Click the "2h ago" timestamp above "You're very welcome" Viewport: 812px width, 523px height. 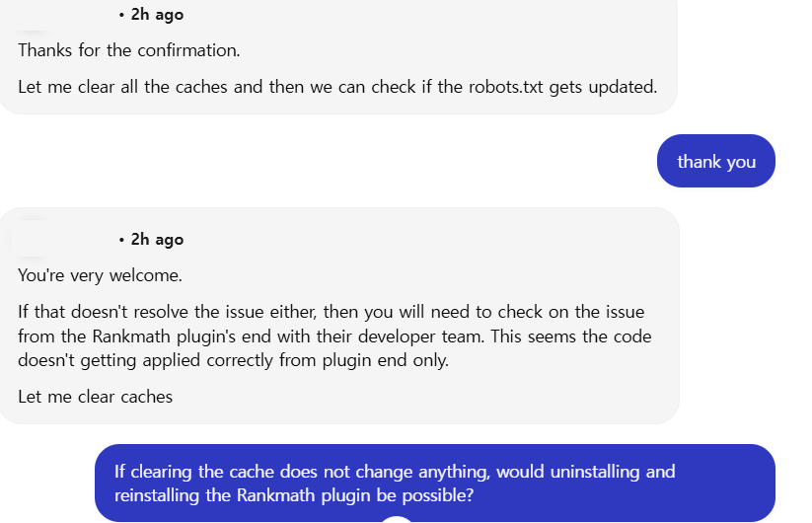(x=157, y=240)
